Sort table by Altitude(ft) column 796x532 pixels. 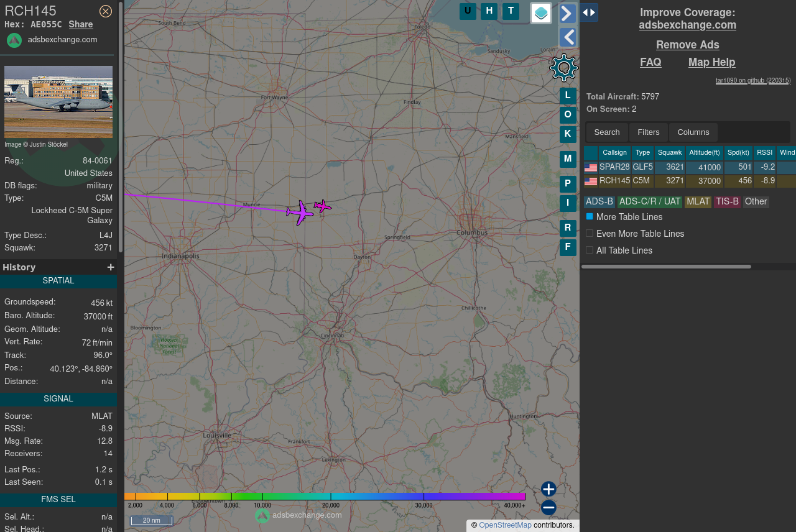tap(705, 153)
